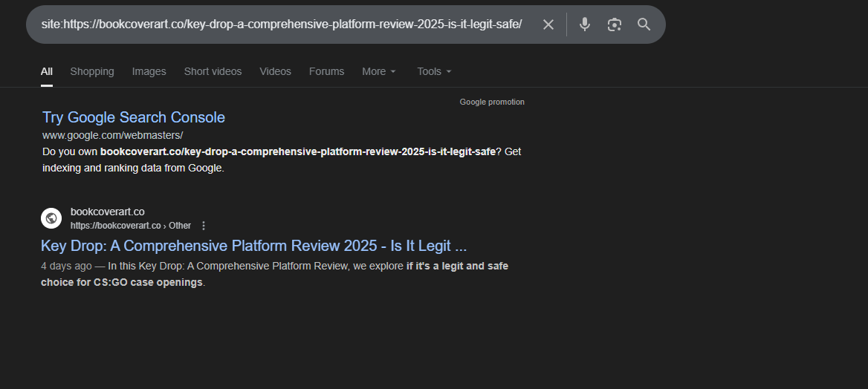Open three-dot menu next to bookcoverart.co result
Image resolution: width=868 pixels, height=389 pixels.
(203, 226)
